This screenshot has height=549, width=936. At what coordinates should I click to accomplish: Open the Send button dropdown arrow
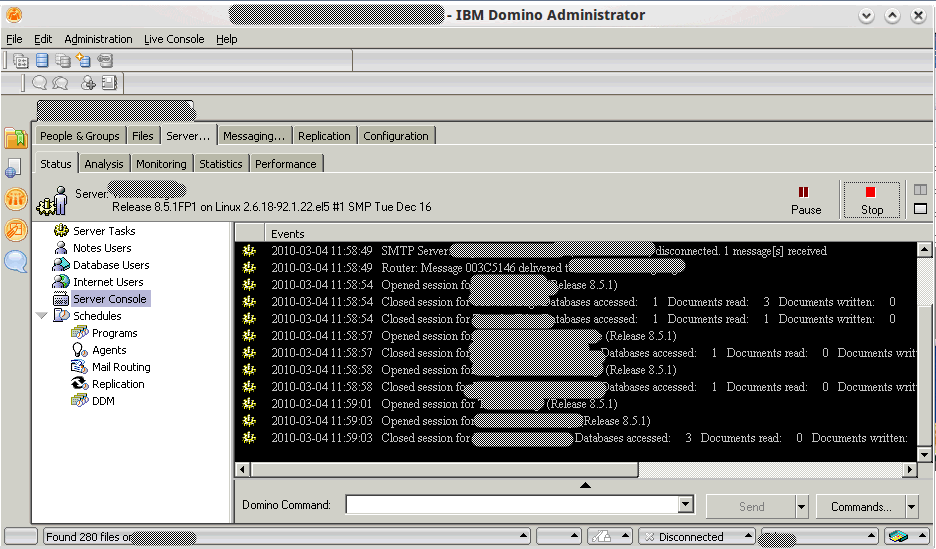point(801,507)
